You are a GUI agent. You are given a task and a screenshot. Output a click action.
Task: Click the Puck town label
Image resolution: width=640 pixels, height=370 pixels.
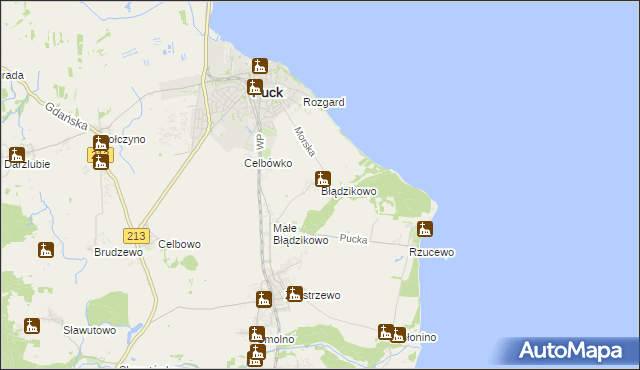267,93
